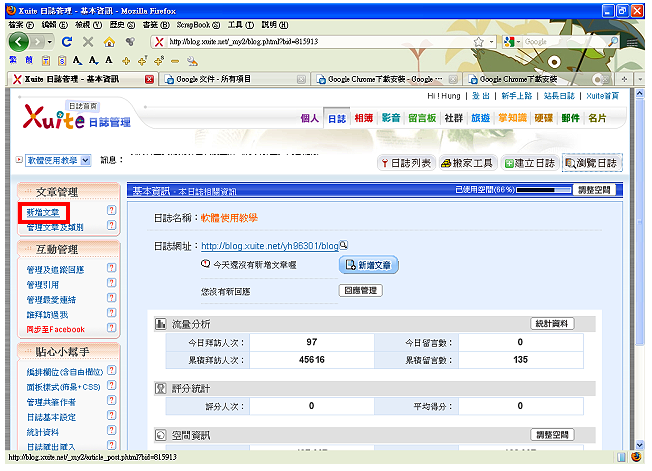The width and height of the screenshot is (652, 471).
Task: Open a new tab with the plus button
Action: pyautogui.click(x=624, y=79)
